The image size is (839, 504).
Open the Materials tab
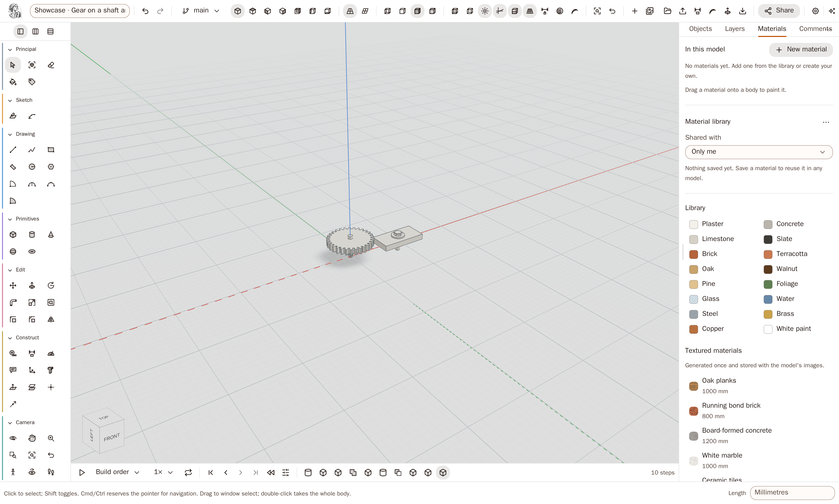click(x=772, y=29)
